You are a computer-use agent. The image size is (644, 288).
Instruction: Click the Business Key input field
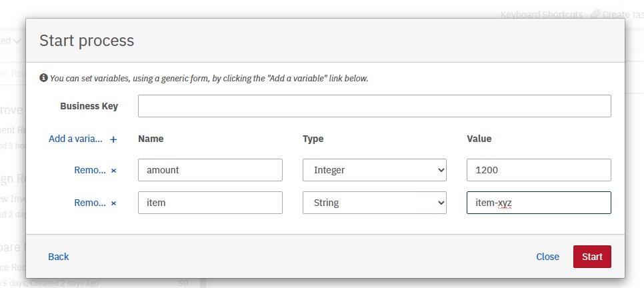(x=374, y=106)
